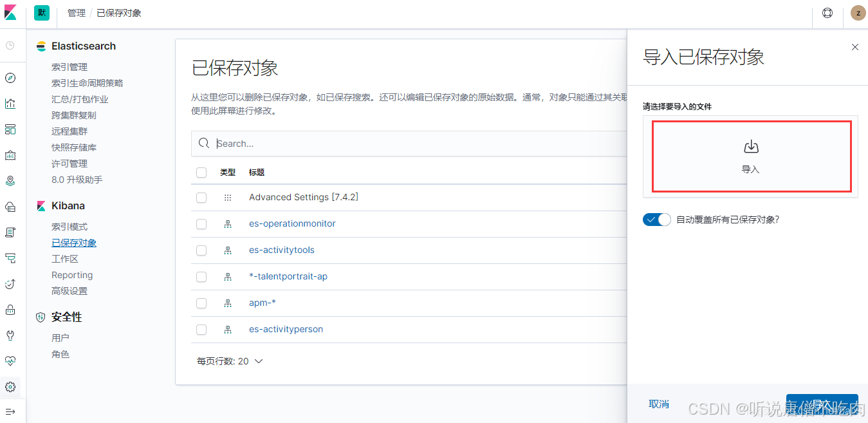Click the Kibana home logo

click(x=10, y=13)
